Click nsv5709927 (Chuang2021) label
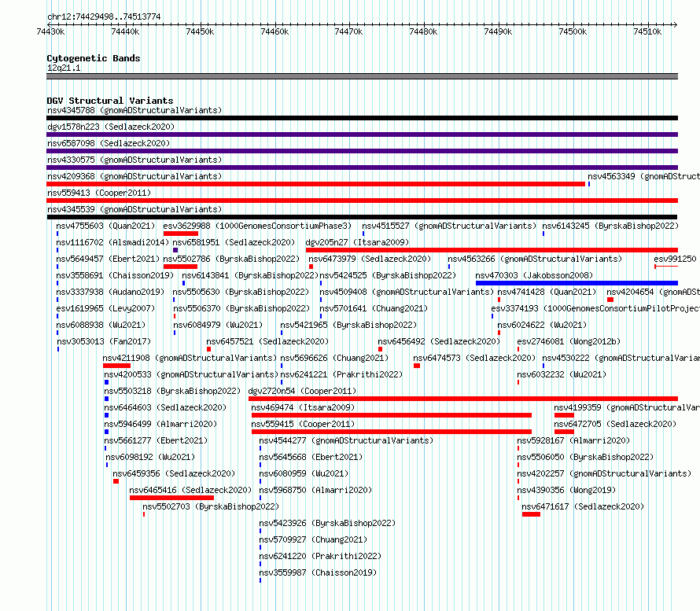Viewport: 700px width, 611px height. click(x=313, y=539)
